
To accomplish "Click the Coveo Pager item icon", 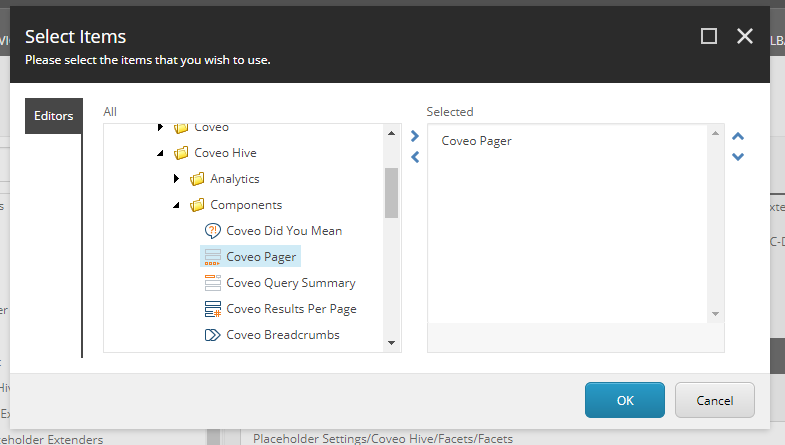I will click(x=213, y=257).
